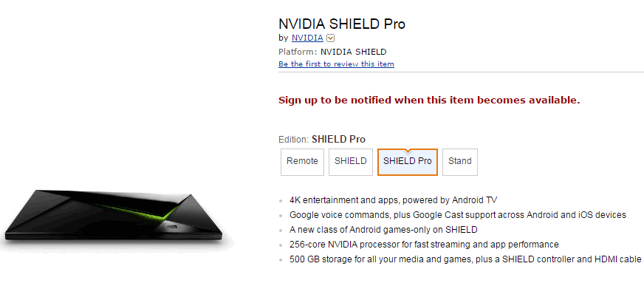
Task: Click the Google voice commands bullet
Action: (458, 215)
